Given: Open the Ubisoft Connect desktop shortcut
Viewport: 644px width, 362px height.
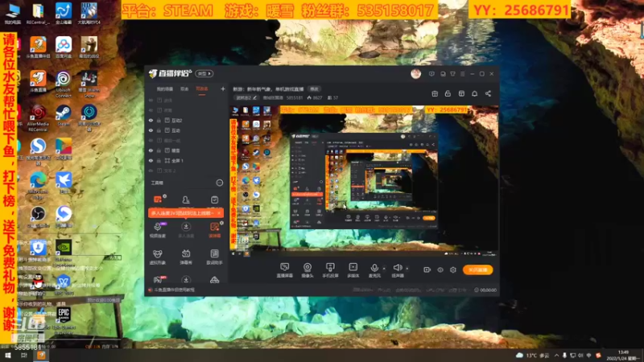Looking at the screenshot, I should 64,84.
